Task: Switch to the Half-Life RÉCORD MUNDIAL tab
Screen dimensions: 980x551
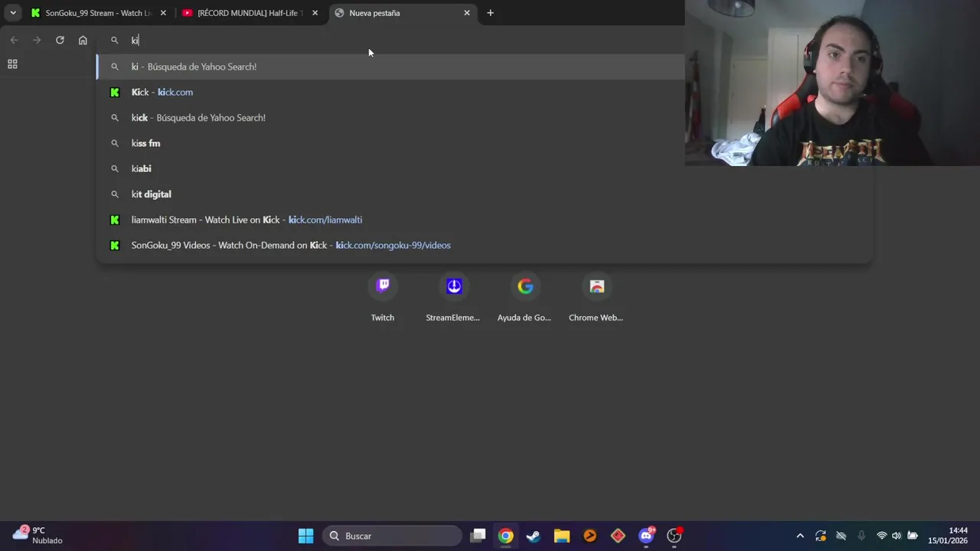Action: pos(250,13)
